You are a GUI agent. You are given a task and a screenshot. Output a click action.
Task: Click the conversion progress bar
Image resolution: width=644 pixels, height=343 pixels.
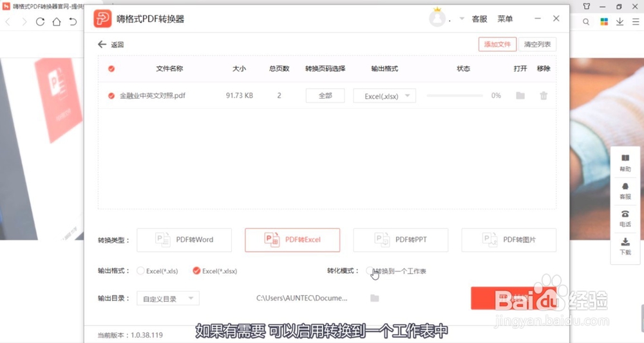click(x=455, y=96)
